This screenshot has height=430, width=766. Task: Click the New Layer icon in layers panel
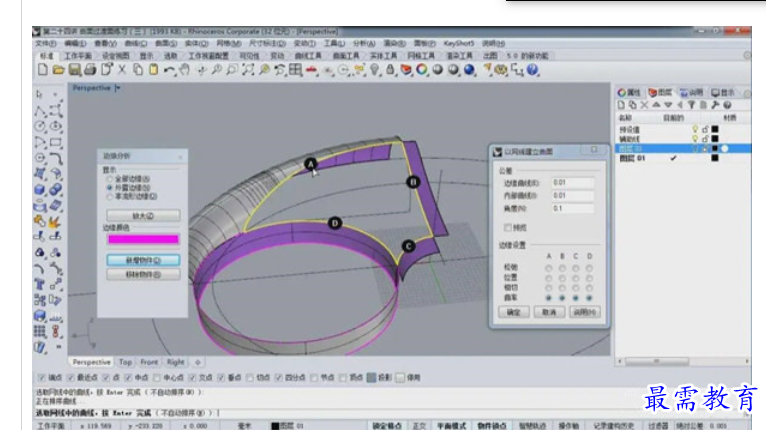click(x=621, y=105)
